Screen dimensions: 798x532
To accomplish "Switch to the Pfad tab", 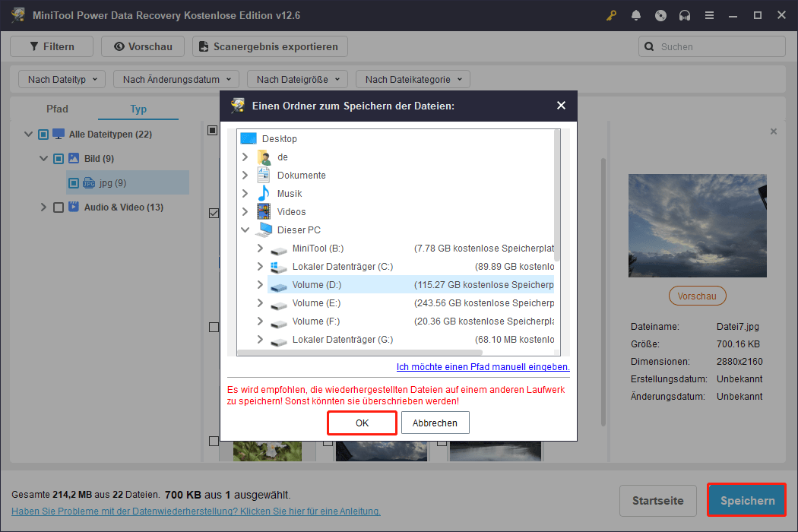I will click(x=57, y=109).
